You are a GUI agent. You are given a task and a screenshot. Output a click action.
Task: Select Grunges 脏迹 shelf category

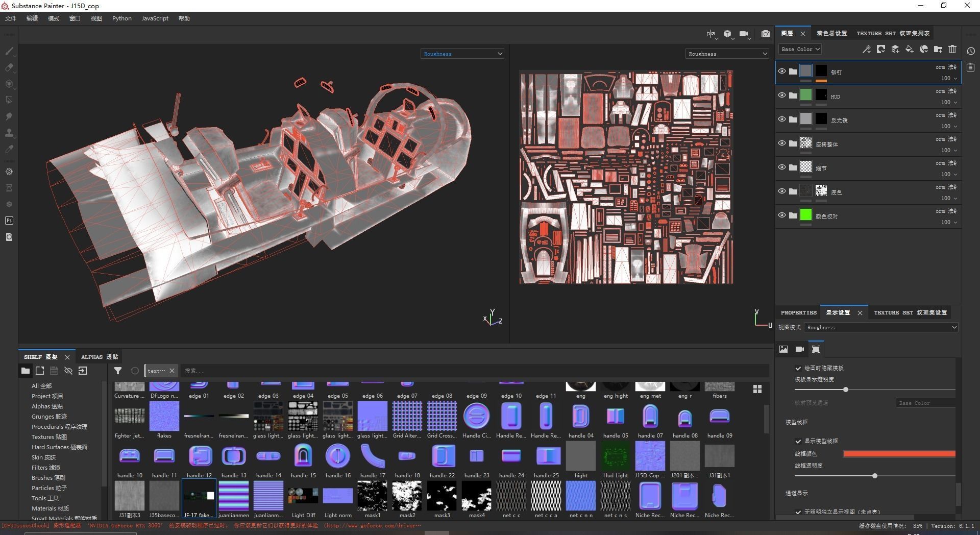coord(49,417)
